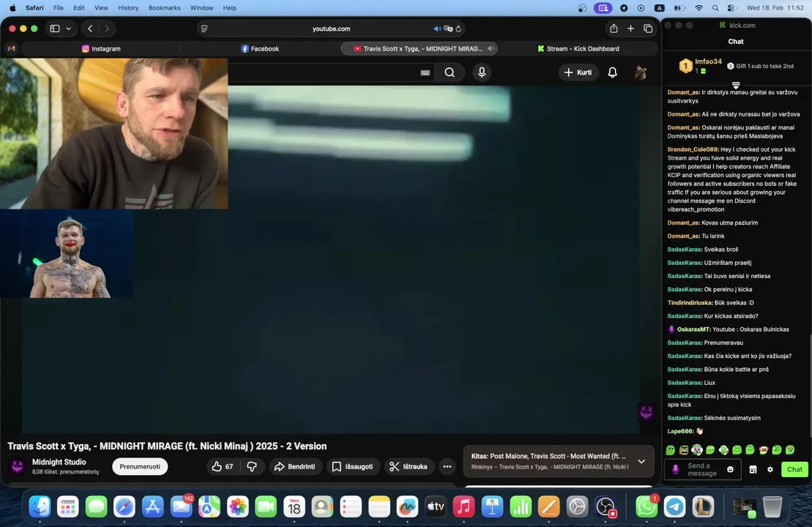Open the Midnight Studio channel name link
Image resolution: width=812 pixels, height=527 pixels.
[59, 462]
